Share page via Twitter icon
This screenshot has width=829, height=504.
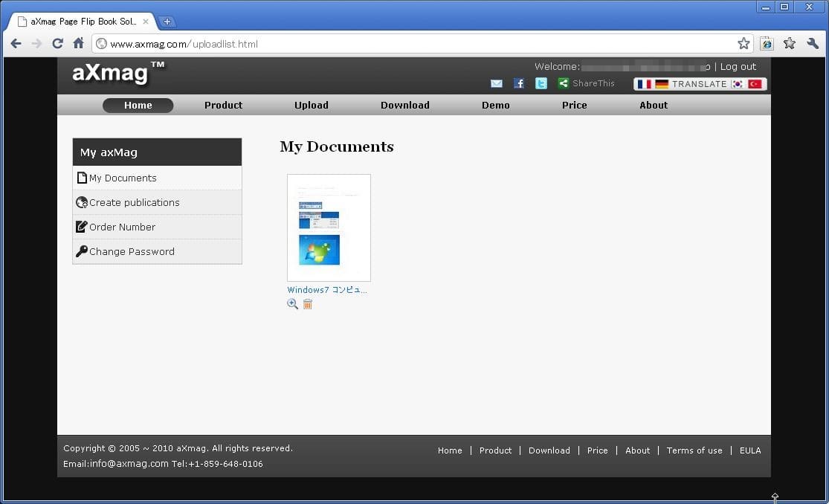click(541, 84)
